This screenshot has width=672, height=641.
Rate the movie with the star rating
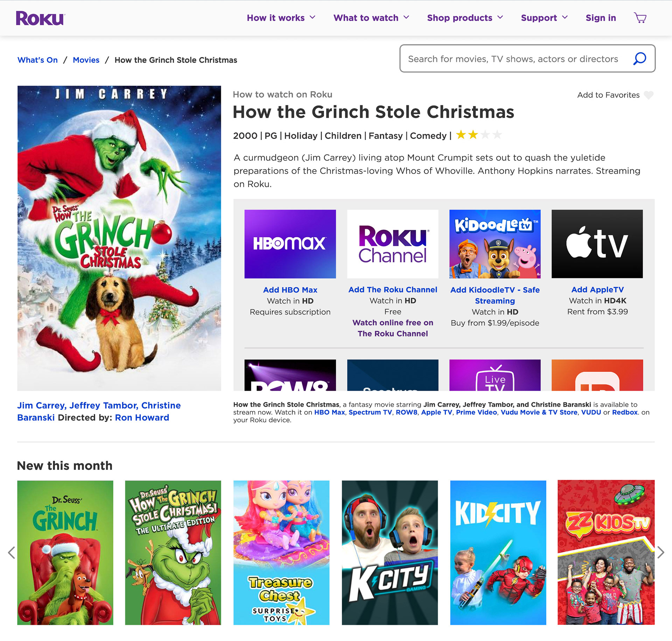(479, 135)
